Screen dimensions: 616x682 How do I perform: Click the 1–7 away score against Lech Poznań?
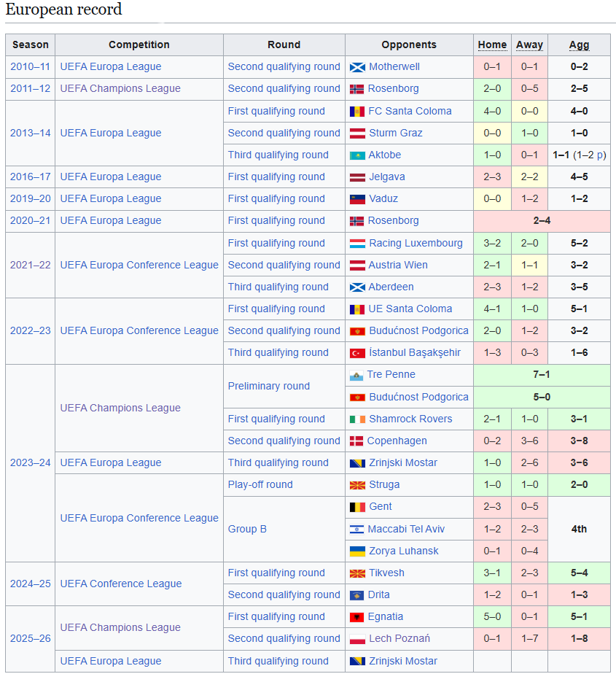529,638
